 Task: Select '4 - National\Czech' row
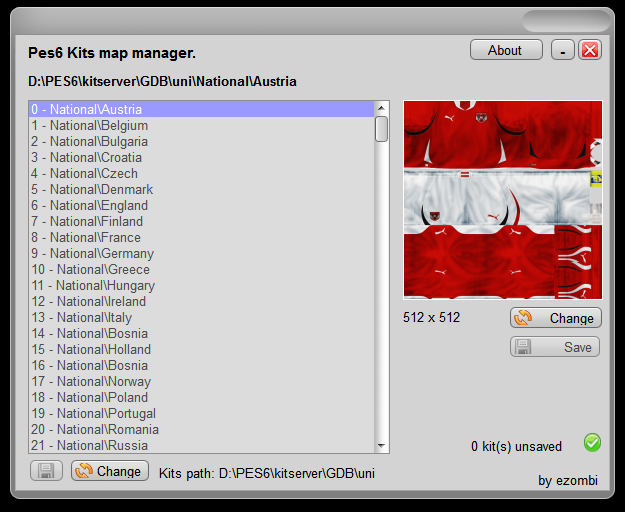point(202,173)
